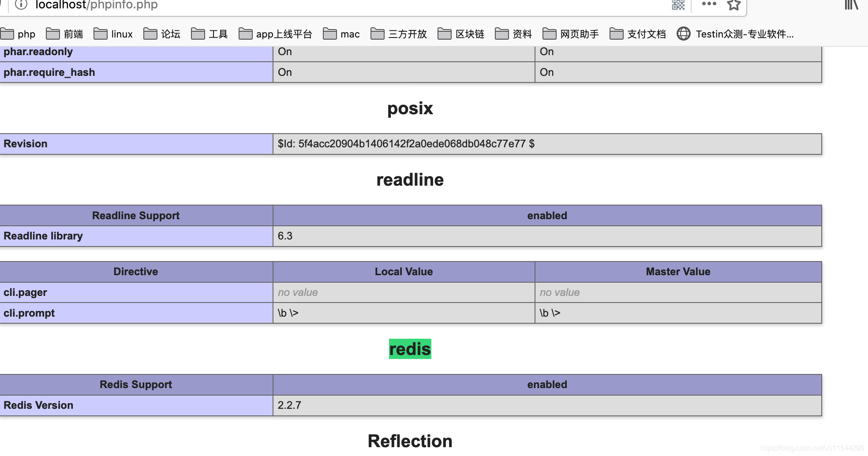Click the Revision label cell

pyautogui.click(x=136, y=144)
